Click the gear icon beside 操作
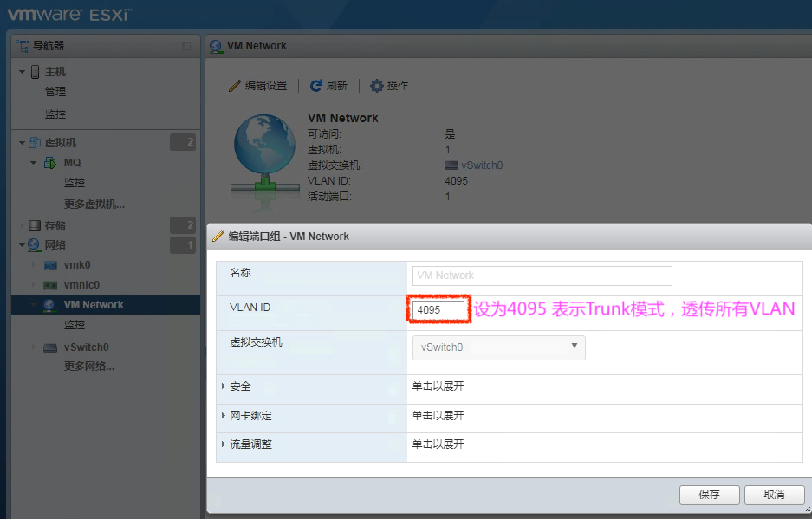The height and width of the screenshot is (519, 812). click(x=377, y=86)
